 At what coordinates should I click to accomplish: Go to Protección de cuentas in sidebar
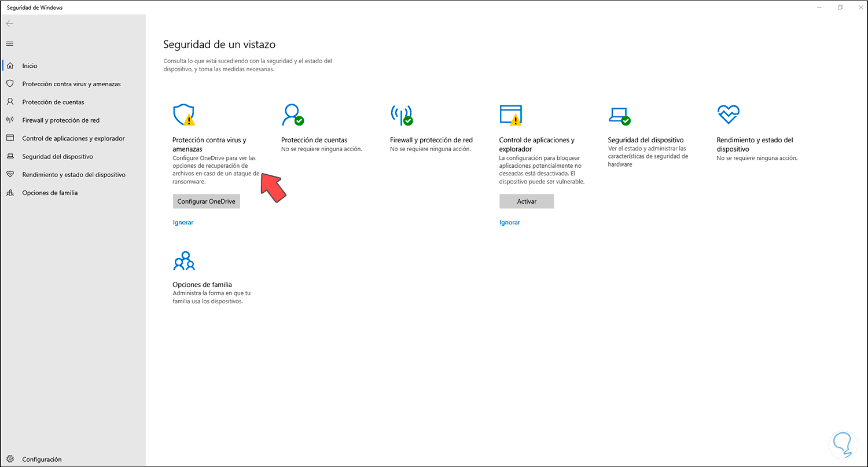coord(53,102)
